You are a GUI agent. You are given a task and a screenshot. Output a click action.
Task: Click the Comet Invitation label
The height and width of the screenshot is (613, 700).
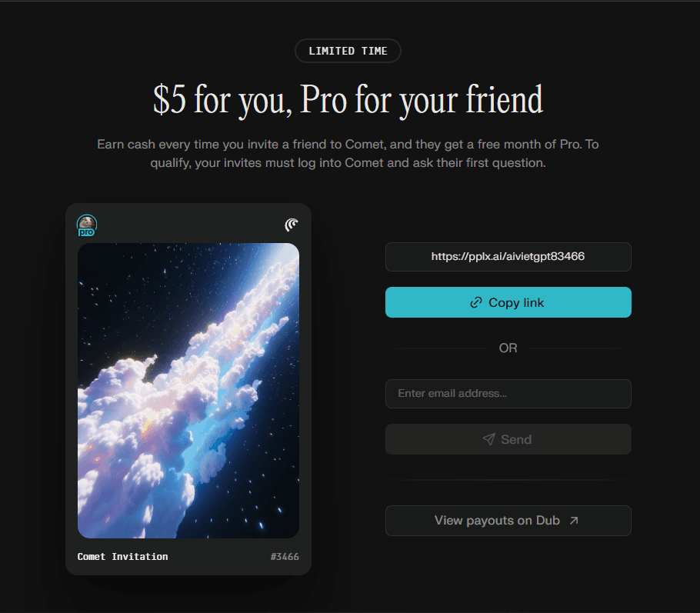pos(123,556)
